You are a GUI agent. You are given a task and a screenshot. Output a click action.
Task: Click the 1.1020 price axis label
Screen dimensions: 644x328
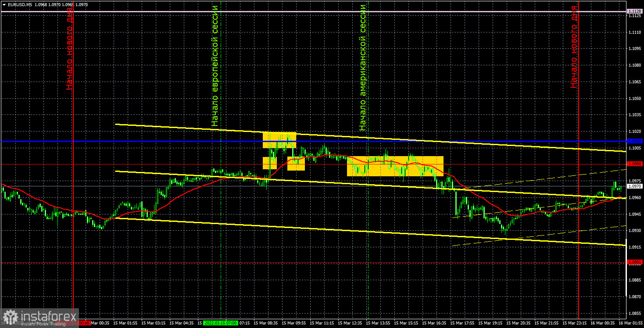[635, 132]
